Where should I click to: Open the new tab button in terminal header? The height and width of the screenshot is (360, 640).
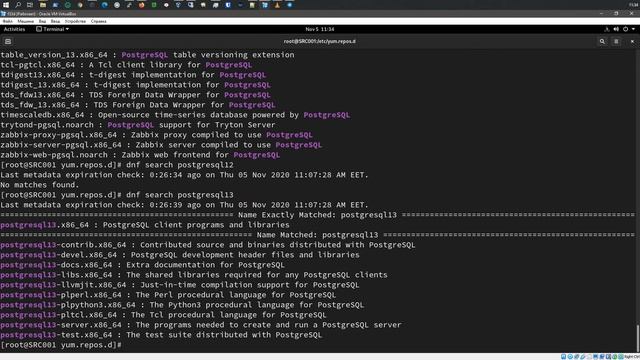pyautogui.click(x=8, y=41)
